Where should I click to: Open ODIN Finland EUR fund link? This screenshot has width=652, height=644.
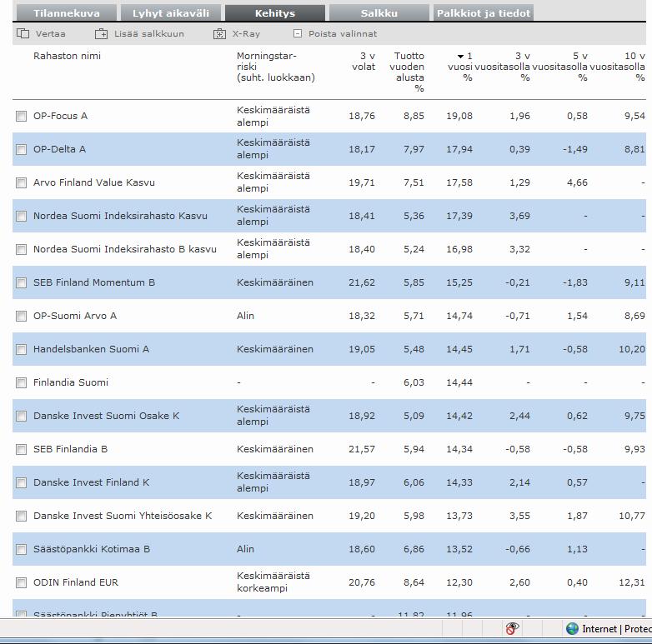point(76,582)
